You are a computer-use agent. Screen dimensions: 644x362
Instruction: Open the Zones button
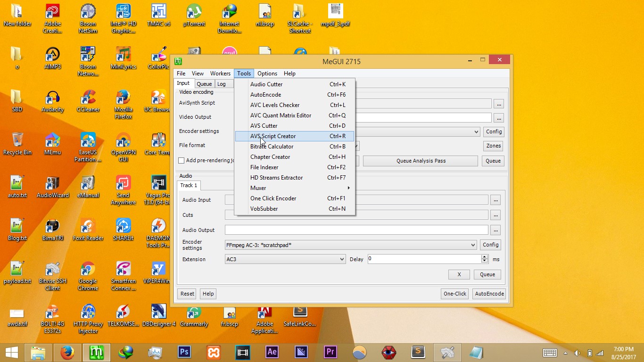tap(494, 146)
